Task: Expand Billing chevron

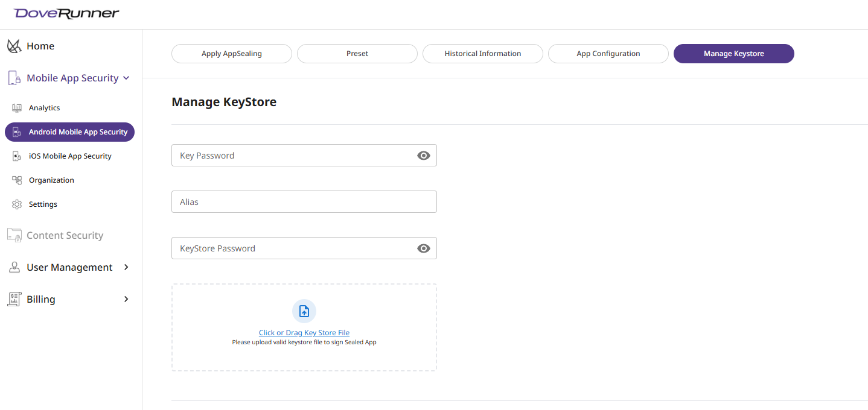Action: pos(126,299)
